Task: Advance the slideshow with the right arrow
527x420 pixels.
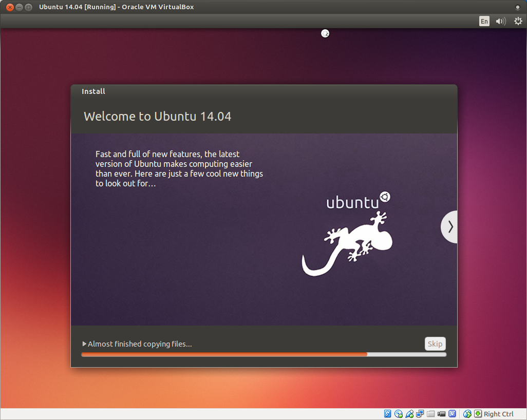Action: point(449,226)
